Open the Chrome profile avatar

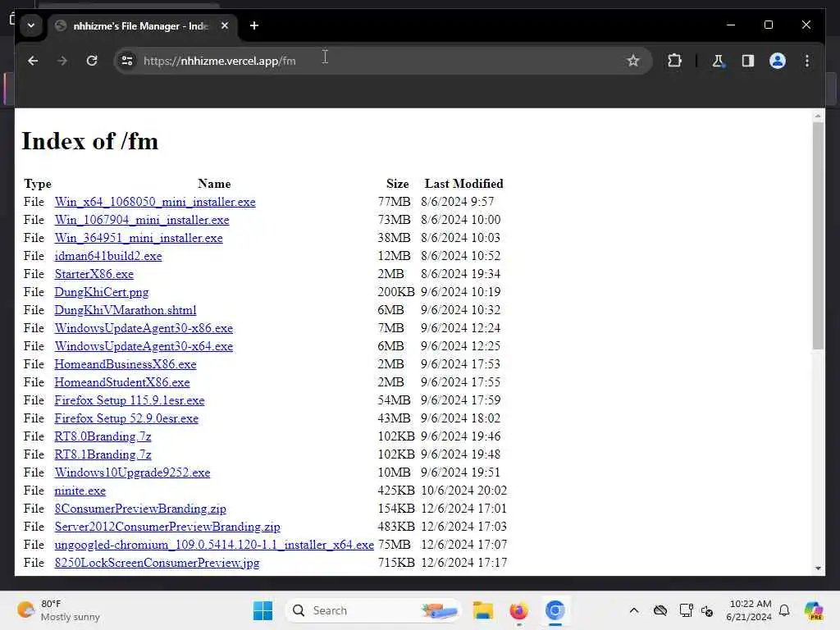(778, 61)
